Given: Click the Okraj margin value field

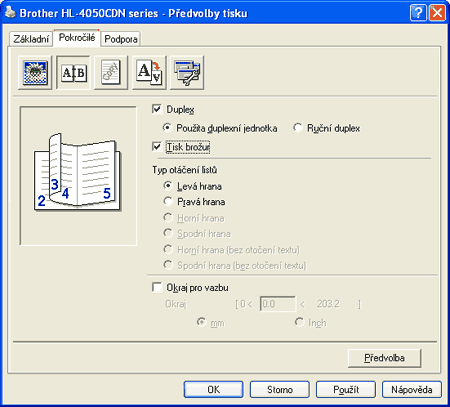Looking at the screenshot, I should [x=277, y=304].
